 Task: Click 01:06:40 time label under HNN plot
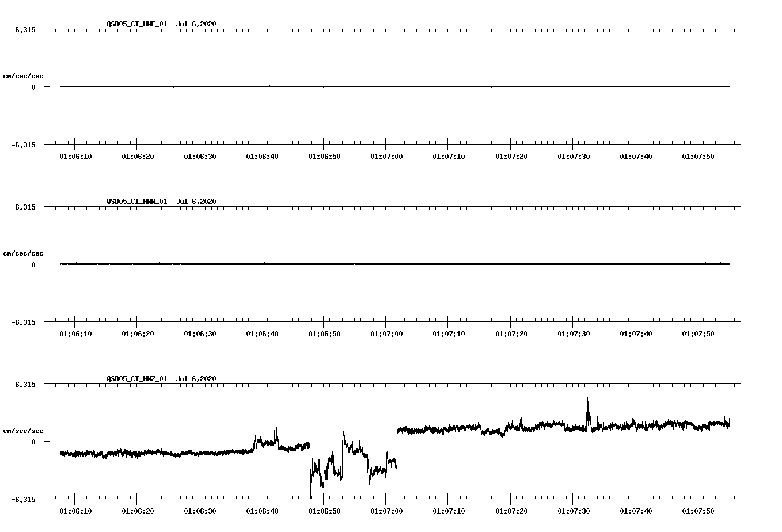tap(261, 333)
